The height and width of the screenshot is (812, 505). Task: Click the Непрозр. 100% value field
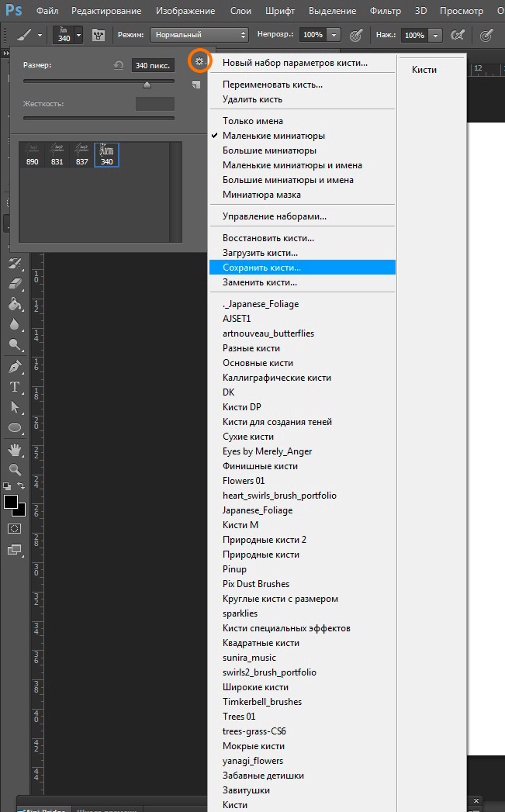[x=313, y=35]
